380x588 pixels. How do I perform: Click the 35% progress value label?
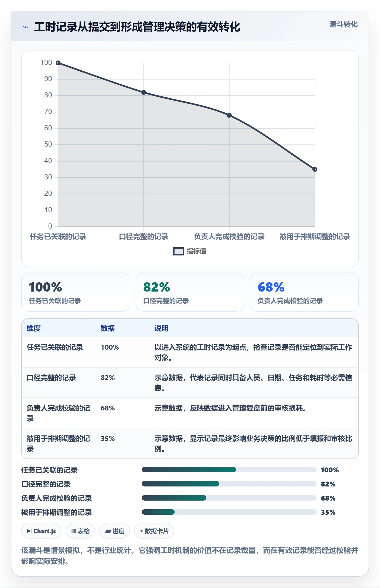tap(328, 512)
